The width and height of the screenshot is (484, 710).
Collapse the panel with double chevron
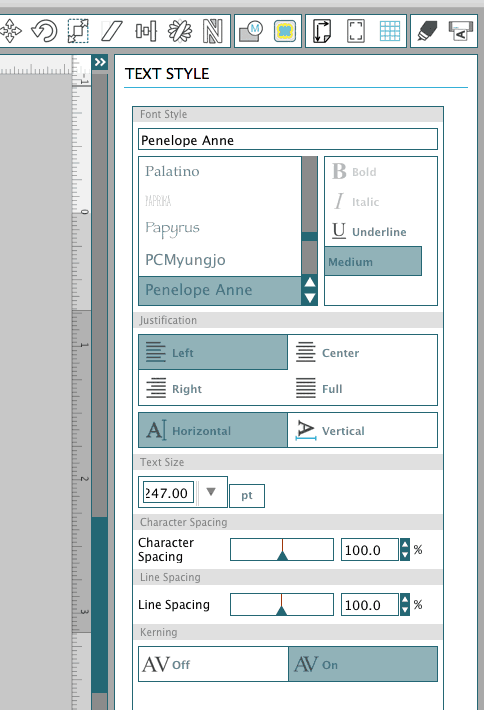tap(100, 62)
